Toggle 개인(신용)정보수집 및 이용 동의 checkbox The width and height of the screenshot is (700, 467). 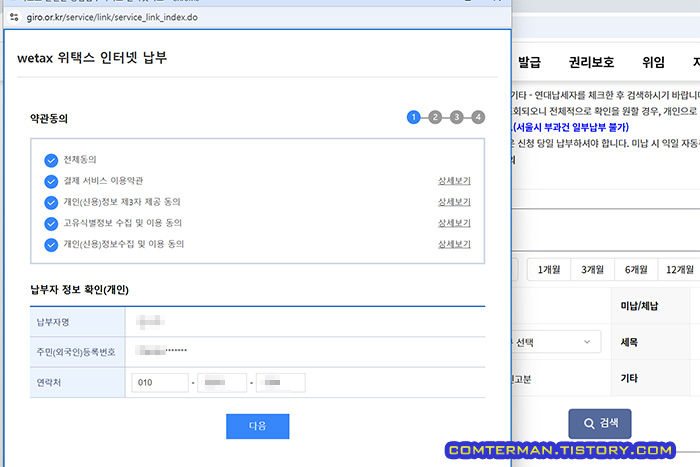click(x=51, y=245)
